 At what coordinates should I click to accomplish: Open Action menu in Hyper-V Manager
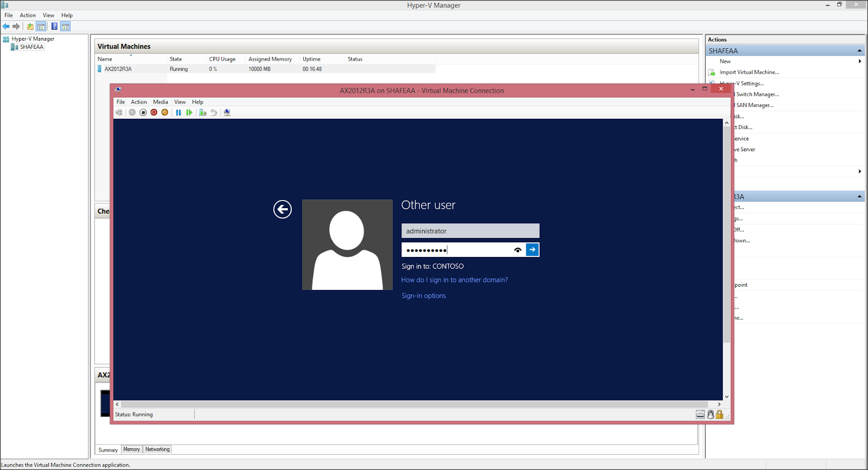coord(28,15)
